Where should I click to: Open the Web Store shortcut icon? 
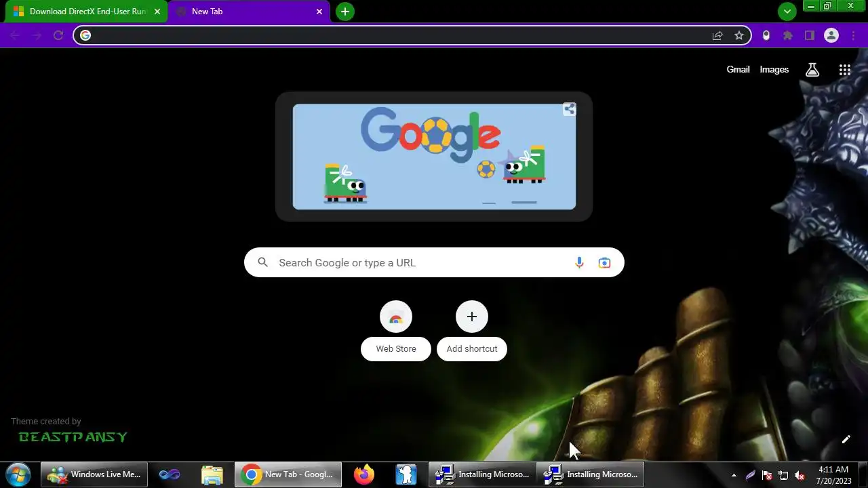pyautogui.click(x=396, y=317)
